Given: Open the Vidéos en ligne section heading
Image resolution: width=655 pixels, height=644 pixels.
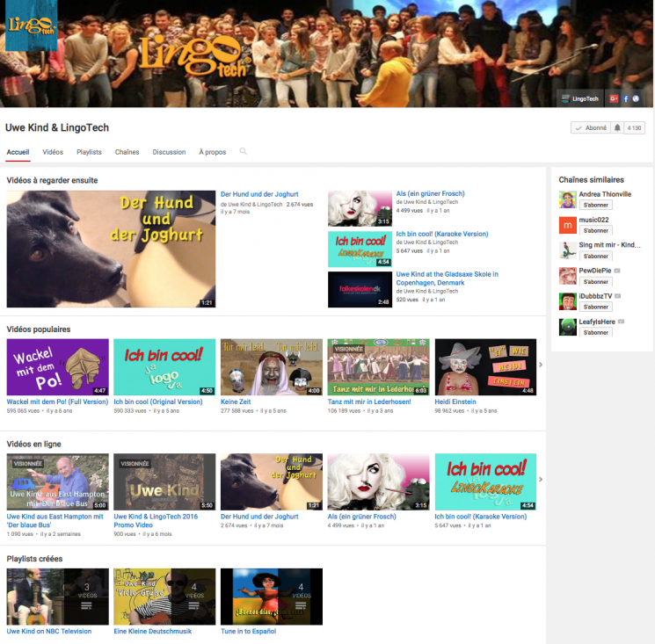Looking at the screenshot, I should [33, 444].
